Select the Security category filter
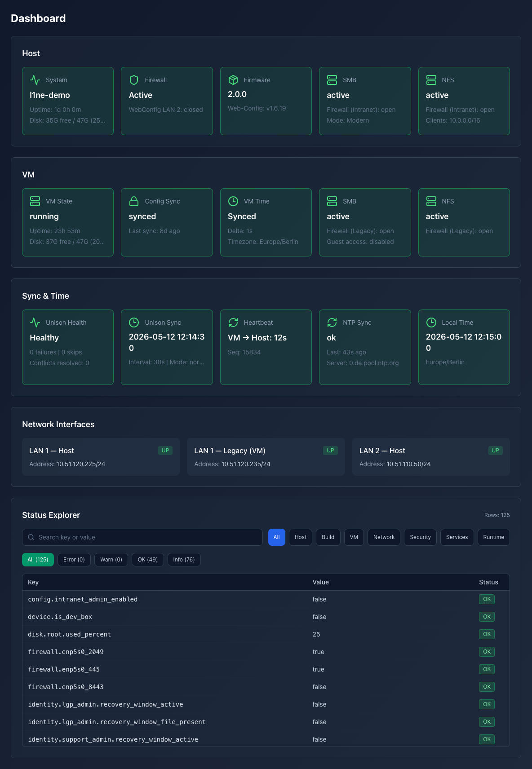 tap(421, 537)
